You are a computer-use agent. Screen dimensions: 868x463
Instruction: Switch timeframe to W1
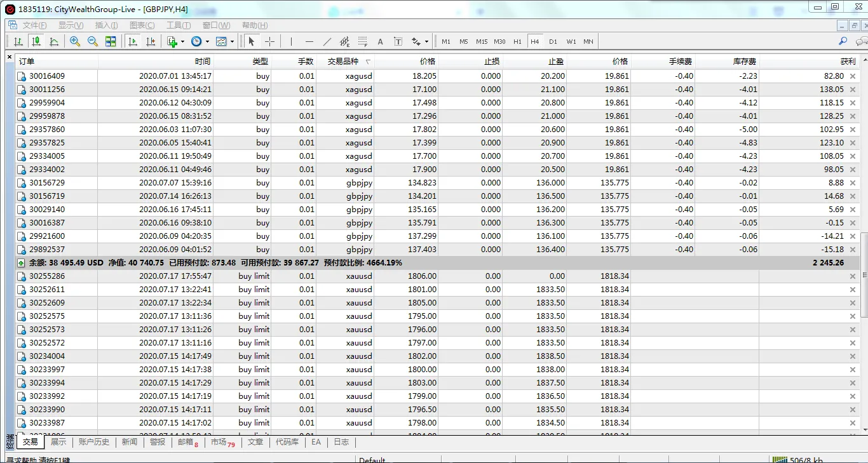click(x=571, y=41)
